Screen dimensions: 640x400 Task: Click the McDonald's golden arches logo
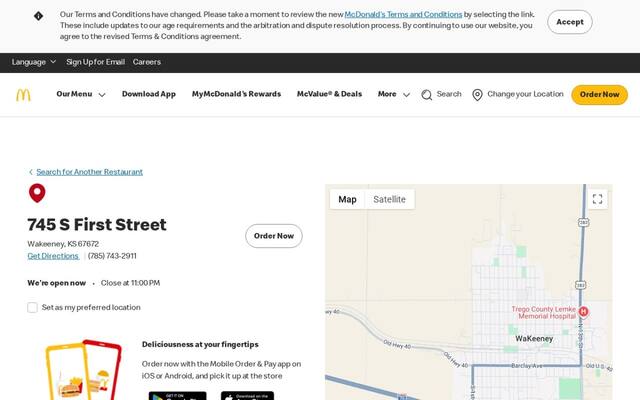tap(23, 95)
